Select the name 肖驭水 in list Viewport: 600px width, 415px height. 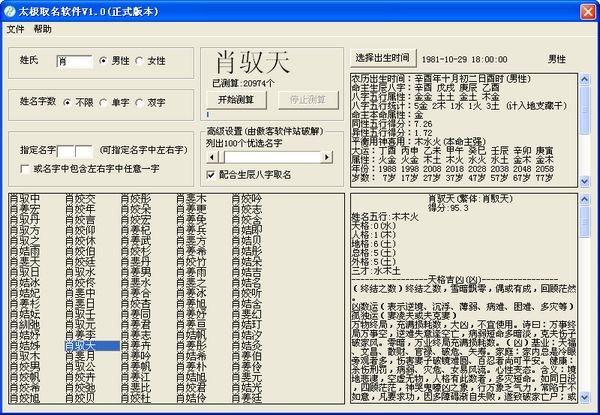click(x=80, y=273)
